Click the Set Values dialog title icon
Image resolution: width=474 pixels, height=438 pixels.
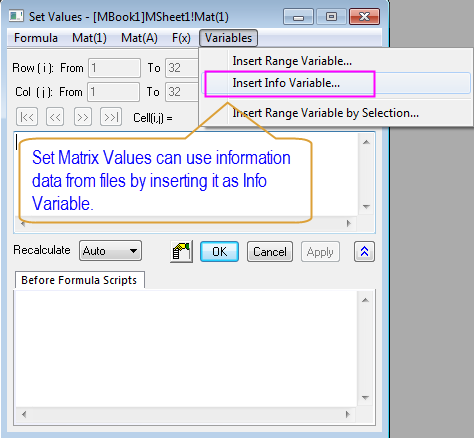pyautogui.click(x=16, y=16)
